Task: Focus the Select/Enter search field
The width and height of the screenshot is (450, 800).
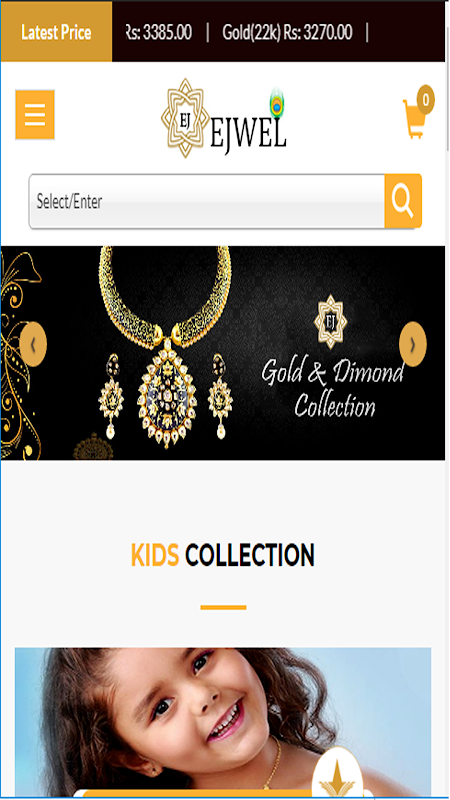Action: [x=207, y=201]
